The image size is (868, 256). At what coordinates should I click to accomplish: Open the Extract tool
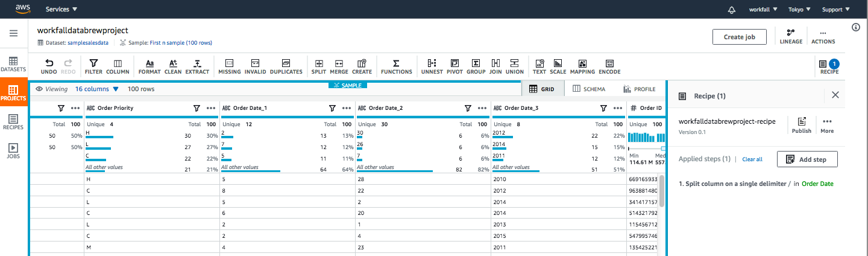tap(197, 66)
